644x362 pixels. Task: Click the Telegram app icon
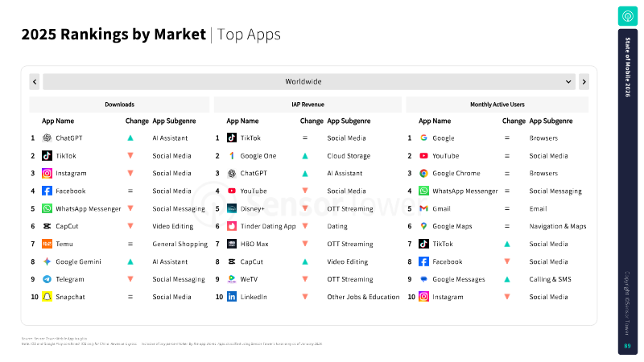point(47,279)
